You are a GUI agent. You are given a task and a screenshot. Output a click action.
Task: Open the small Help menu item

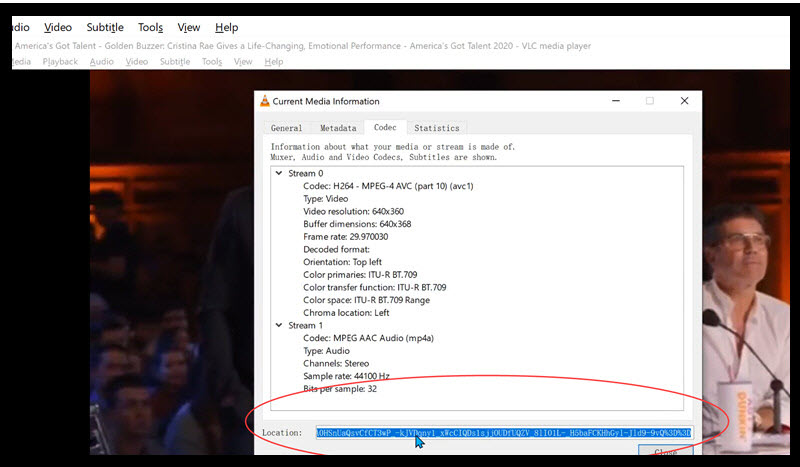[x=273, y=62]
